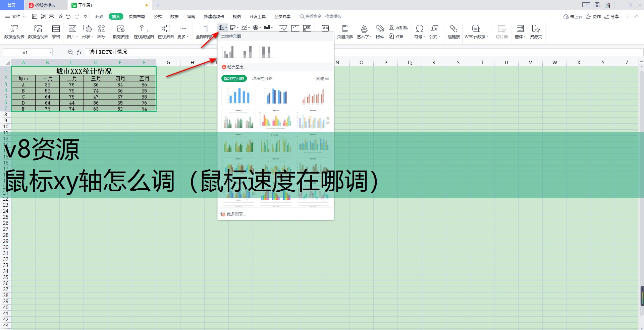Viewport: 644px width, 330px height.
Task: Select the blue single-series column chart template
Action: [x=238, y=95]
